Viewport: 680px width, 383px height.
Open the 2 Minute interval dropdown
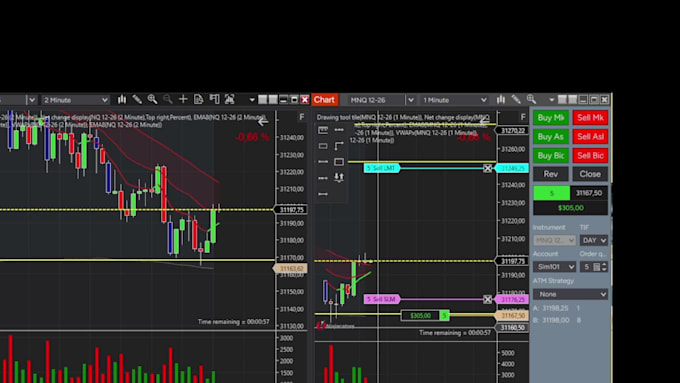tap(75, 100)
